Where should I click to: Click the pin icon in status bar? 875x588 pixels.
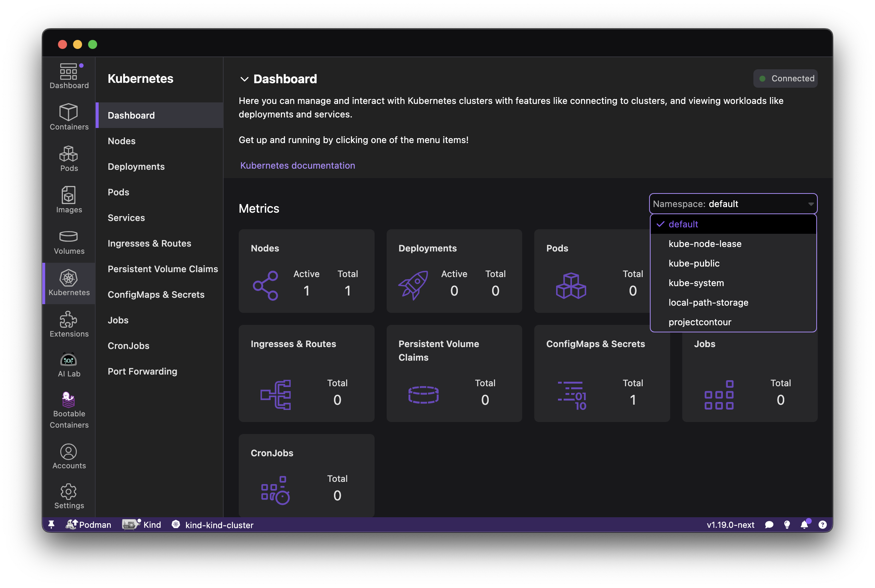coord(52,525)
